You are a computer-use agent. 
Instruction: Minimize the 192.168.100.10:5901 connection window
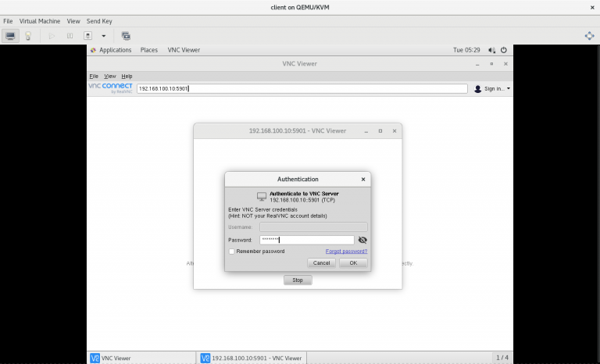(366, 131)
